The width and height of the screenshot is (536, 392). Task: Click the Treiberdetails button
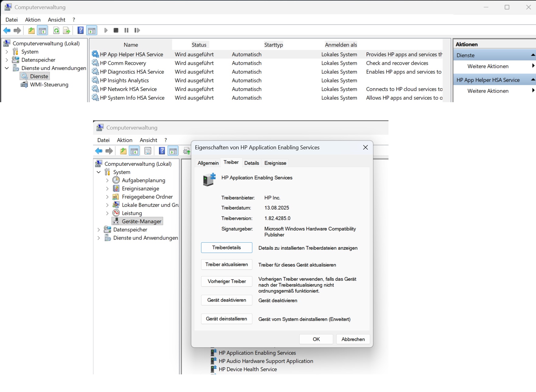tap(227, 248)
